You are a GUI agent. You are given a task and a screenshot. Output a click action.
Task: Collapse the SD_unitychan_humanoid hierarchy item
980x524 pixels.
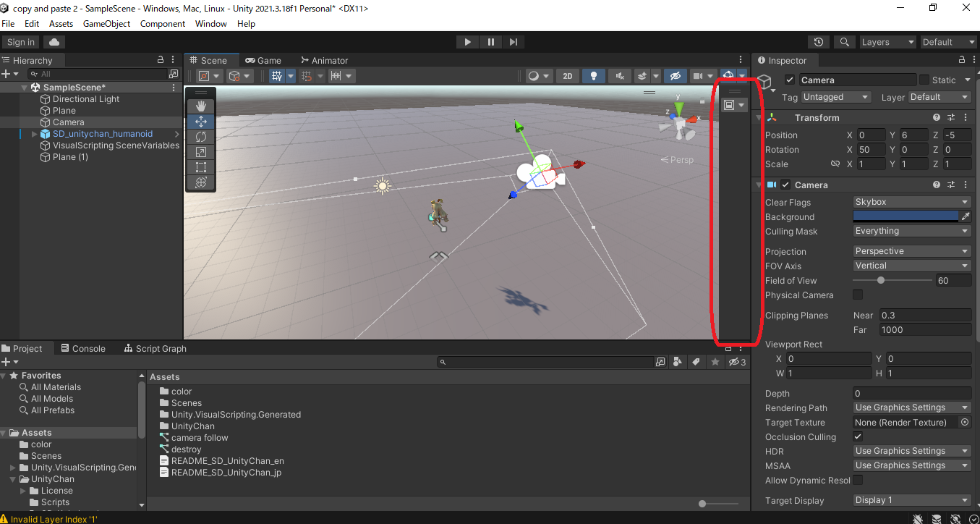tap(33, 133)
